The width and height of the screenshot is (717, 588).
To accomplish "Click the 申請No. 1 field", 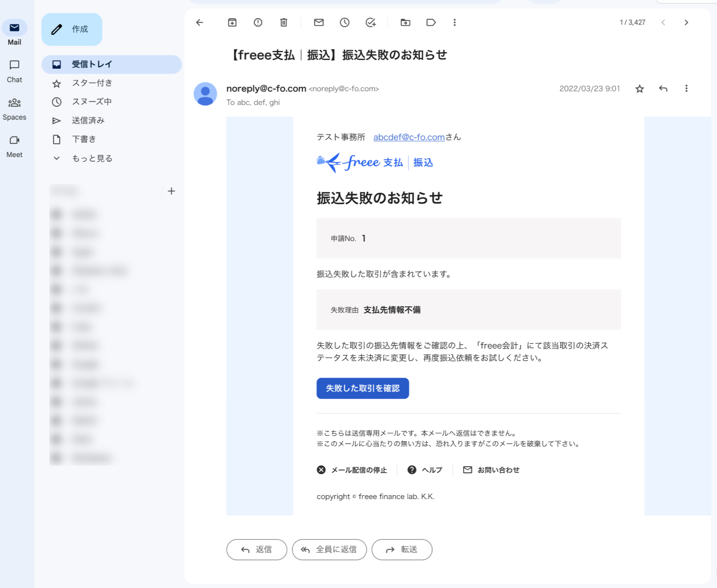I will [469, 238].
